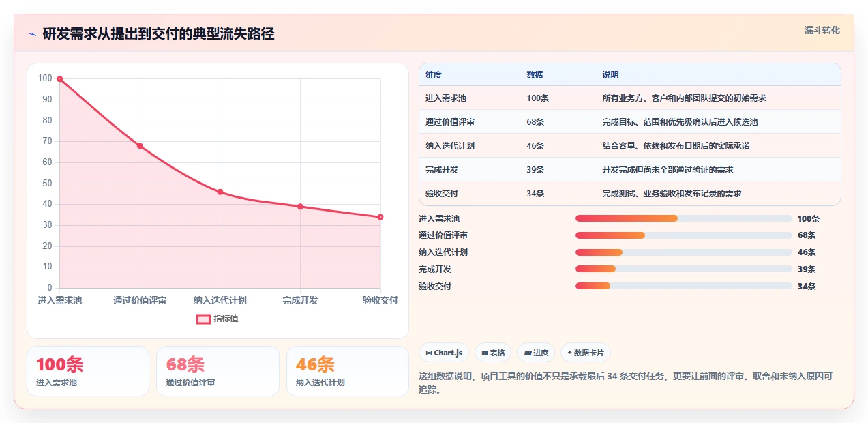Open the 46条 纳入迭代计划 stat card
Image resolution: width=868 pixels, height=423 pixels.
coord(348,371)
